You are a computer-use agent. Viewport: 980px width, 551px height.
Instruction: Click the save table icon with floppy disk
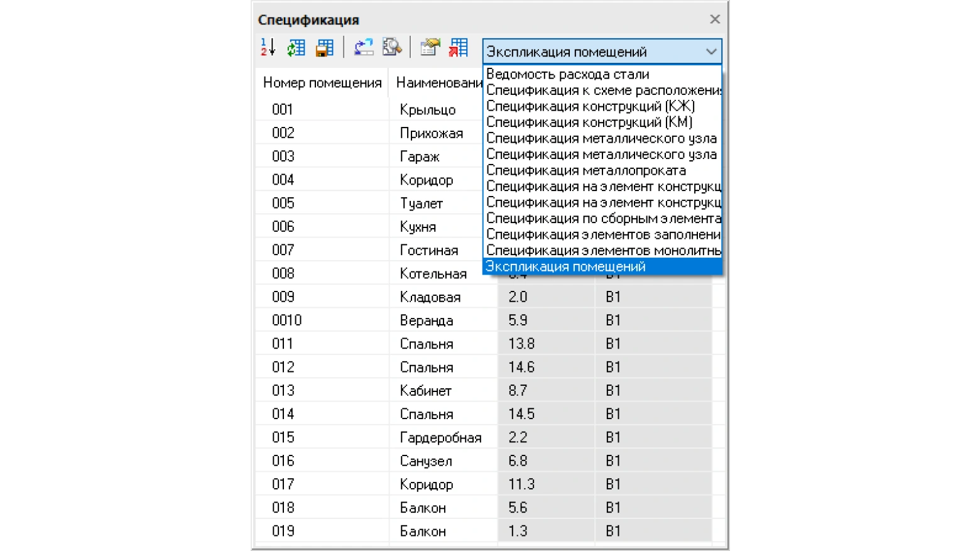click(324, 48)
